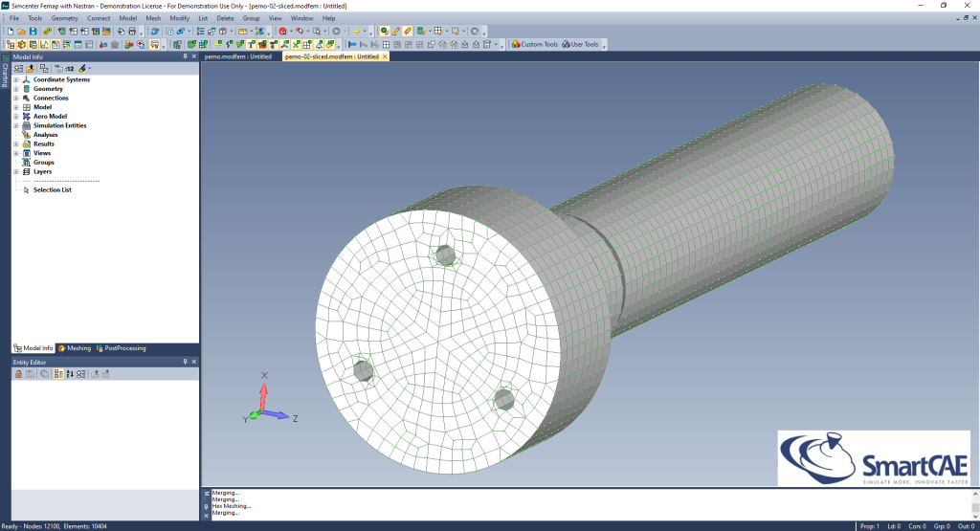The image size is (980, 531).
Task: Select Selection List in the model tree
Action: pos(53,189)
